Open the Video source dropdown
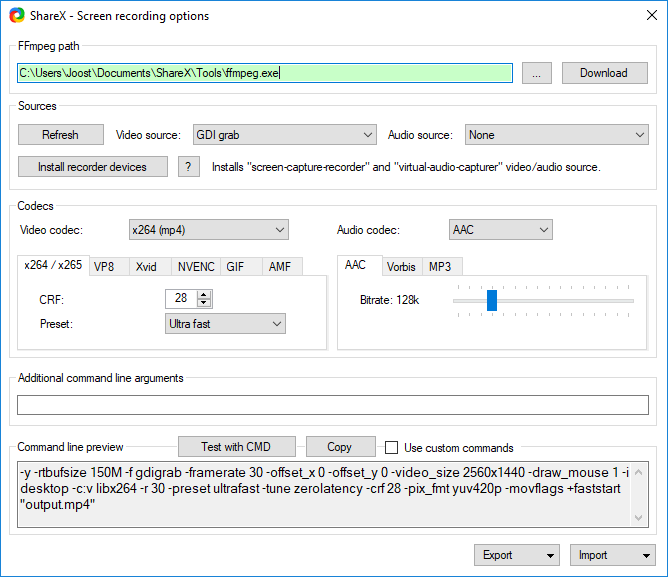Image resolution: width=668 pixels, height=577 pixels. [x=282, y=135]
